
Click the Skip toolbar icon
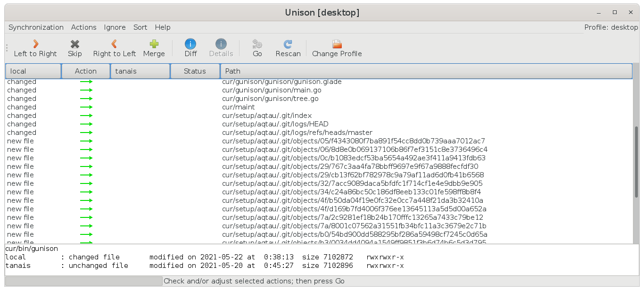click(x=74, y=44)
